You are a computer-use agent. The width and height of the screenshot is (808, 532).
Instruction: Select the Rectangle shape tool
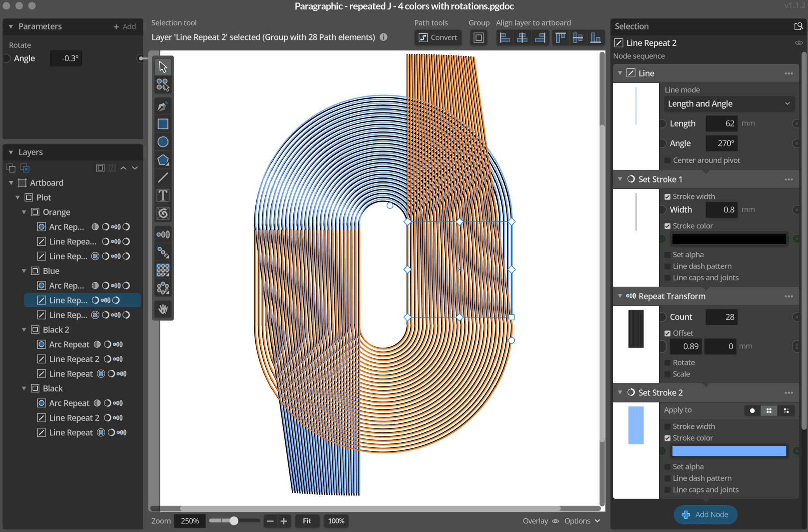[x=163, y=124]
